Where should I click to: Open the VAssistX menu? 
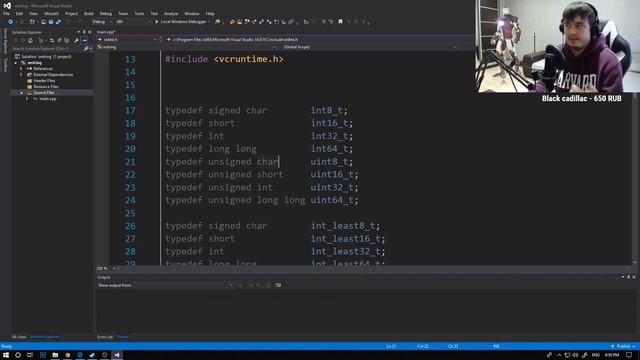coord(51,13)
